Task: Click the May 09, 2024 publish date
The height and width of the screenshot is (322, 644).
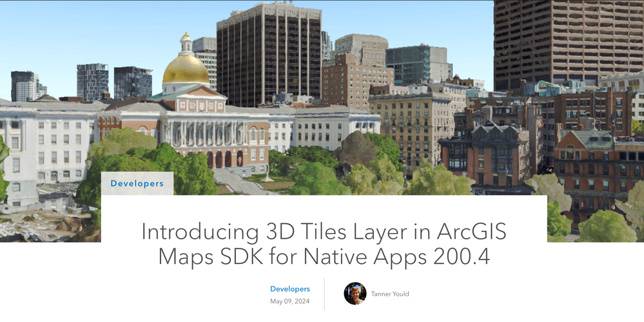Action: (x=289, y=301)
